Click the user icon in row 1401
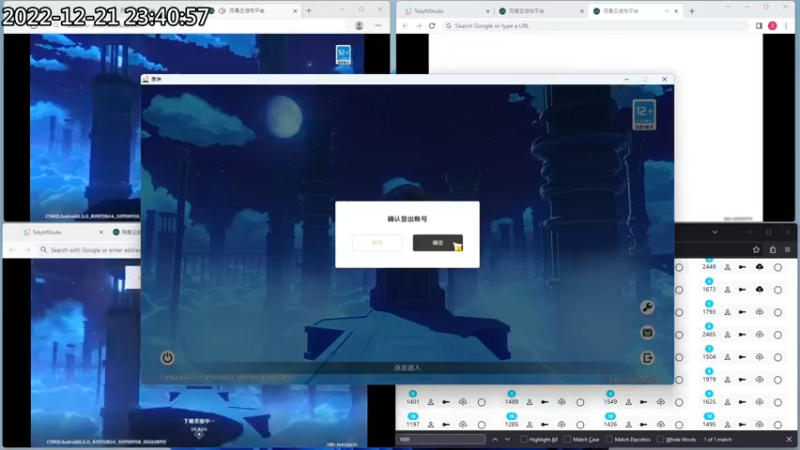This screenshot has height=450, width=800. click(x=431, y=402)
